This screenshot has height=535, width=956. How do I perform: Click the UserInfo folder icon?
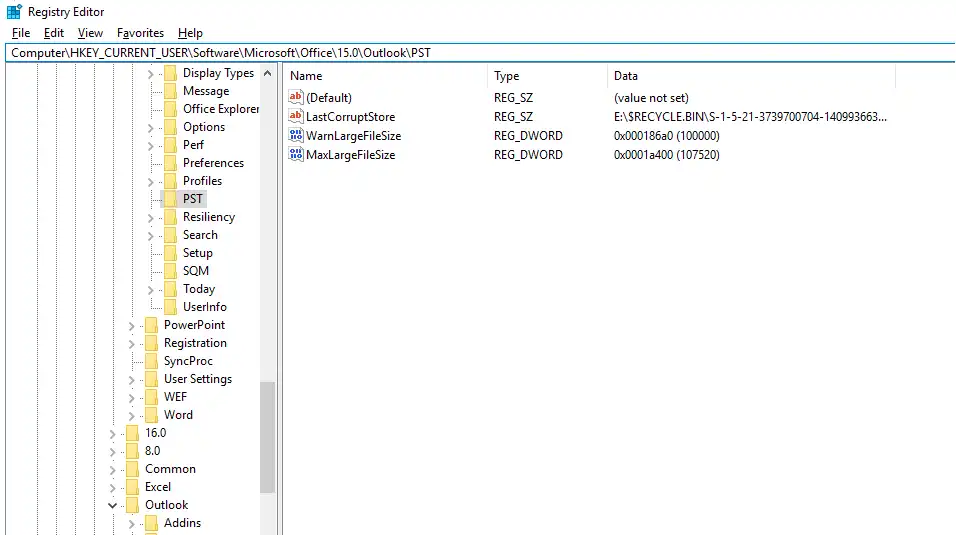[x=171, y=307]
